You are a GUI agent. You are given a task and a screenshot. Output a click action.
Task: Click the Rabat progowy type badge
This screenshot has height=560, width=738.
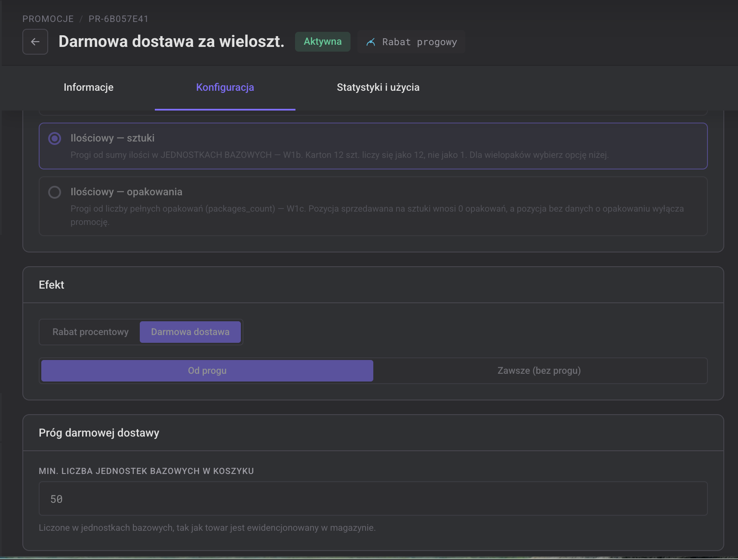(x=411, y=42)
